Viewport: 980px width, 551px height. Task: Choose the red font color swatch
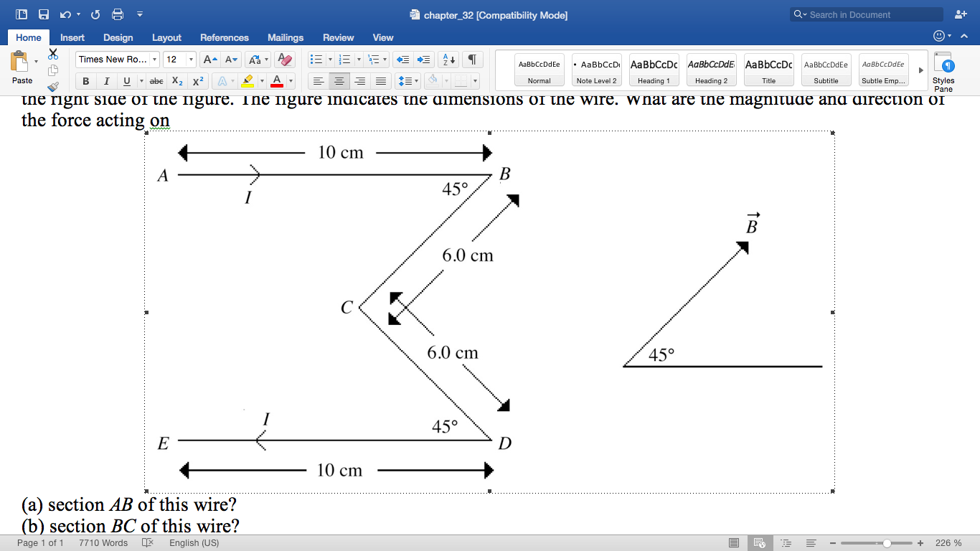(x=277, y=81)
